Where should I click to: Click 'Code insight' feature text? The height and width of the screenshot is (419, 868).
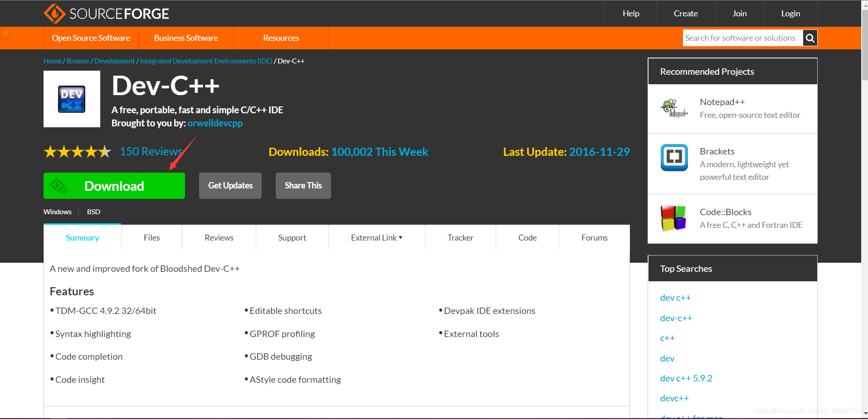80,380
